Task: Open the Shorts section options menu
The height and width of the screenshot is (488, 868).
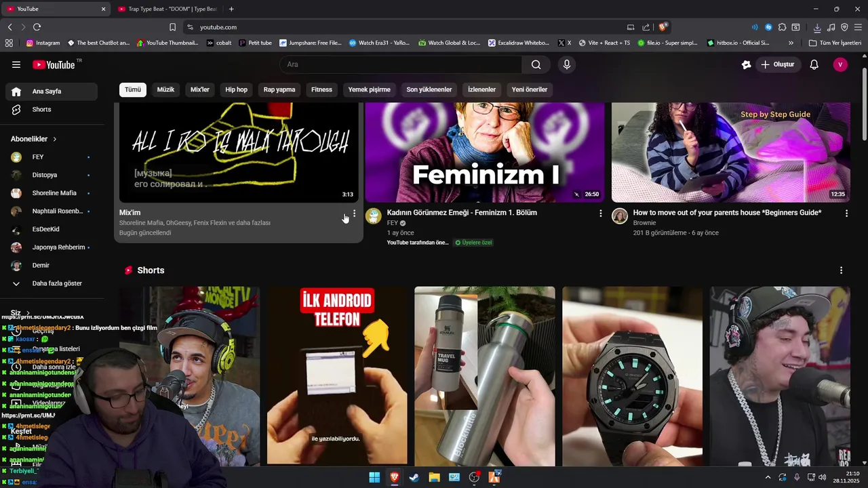Action: (x=842, y=270)
